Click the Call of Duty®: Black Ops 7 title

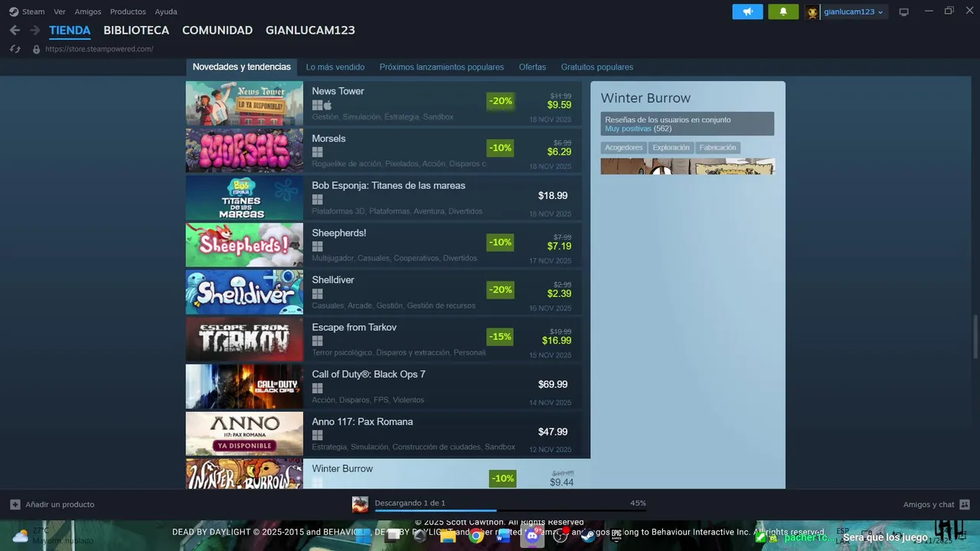pos(368,374)
